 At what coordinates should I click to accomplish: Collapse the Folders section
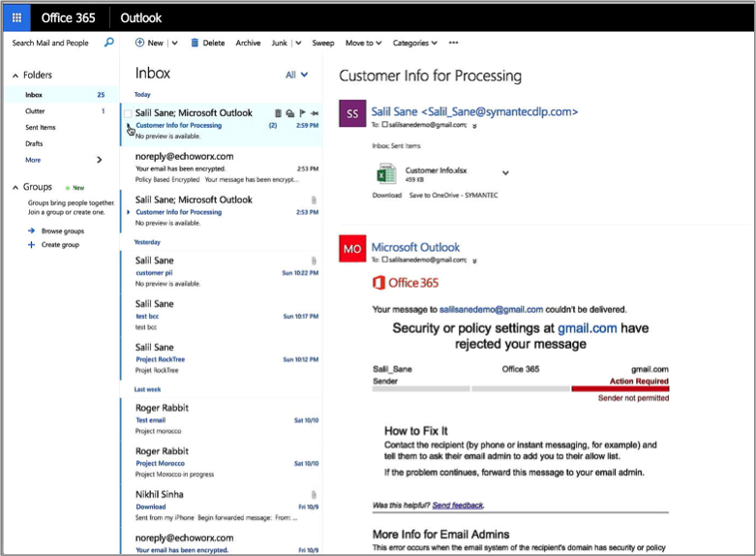point(15,76)
